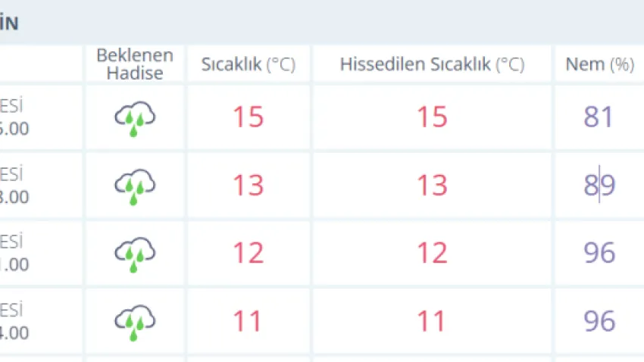The height and width of the screenshot is (362, 644).
Task: Click the humidity value 89
Action: pyautogui.click(x=599, y=185)
